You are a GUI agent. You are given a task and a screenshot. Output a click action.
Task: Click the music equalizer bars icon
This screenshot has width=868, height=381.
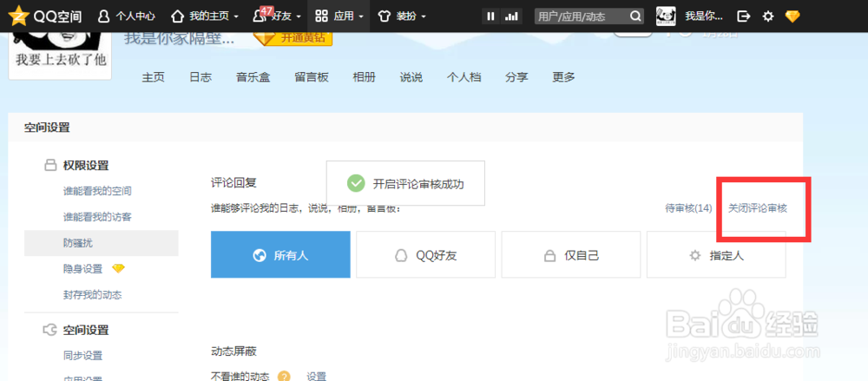point(511,16)
